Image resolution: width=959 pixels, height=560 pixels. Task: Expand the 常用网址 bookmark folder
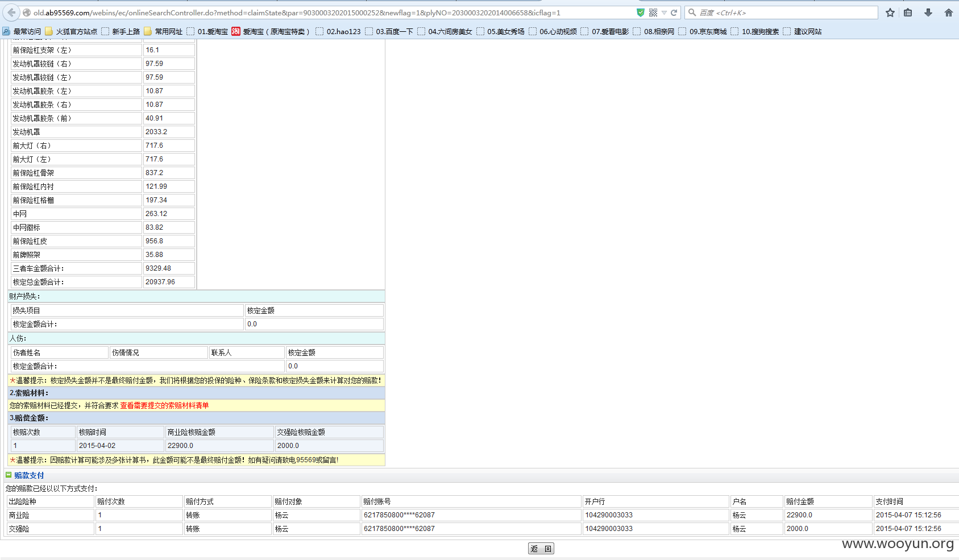tap(163, 31)
